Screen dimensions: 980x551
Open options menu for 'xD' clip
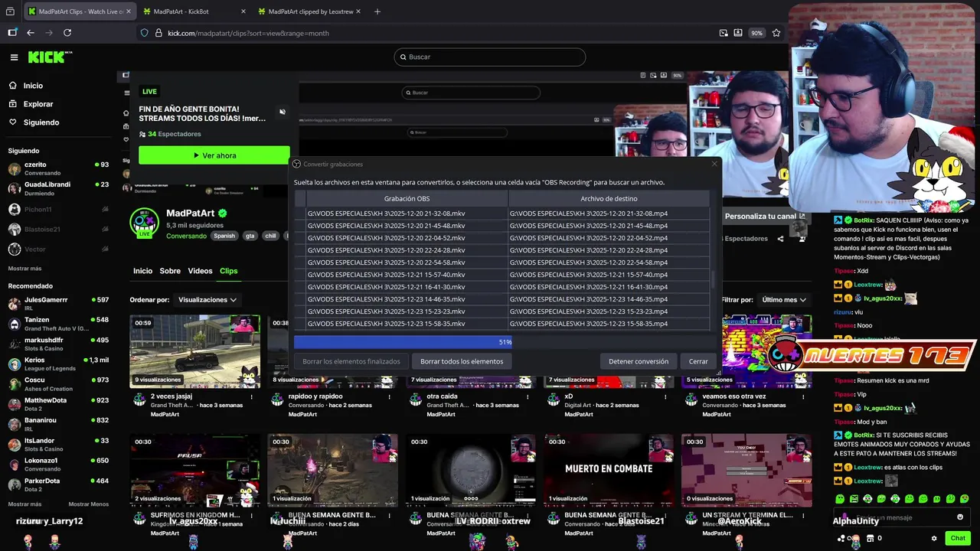coord(665,397)
